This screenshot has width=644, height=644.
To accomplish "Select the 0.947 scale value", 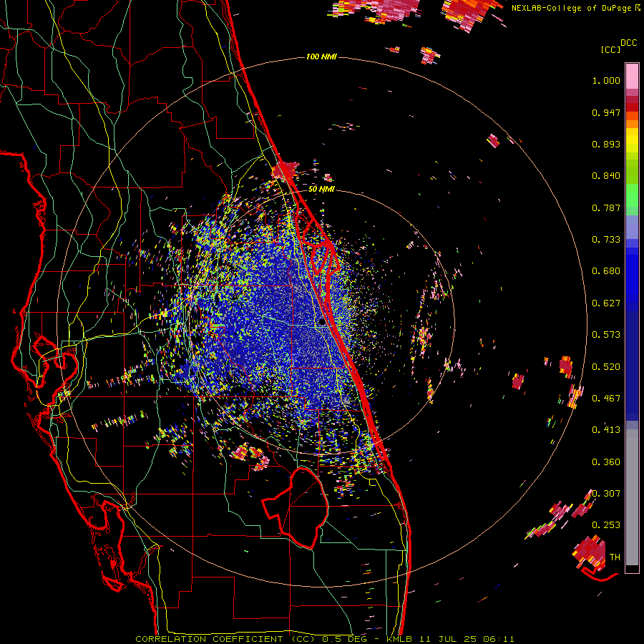I will click(x=606, y=112).
